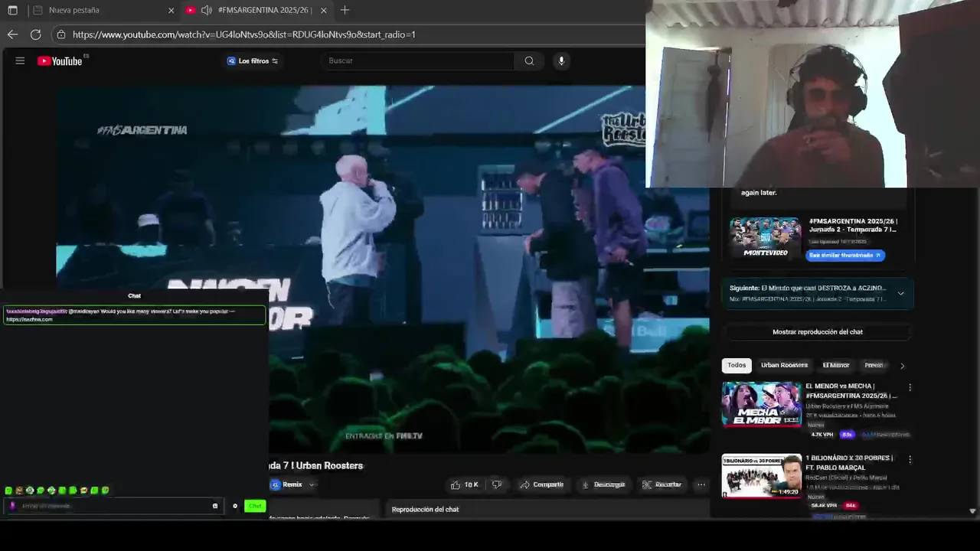The image size is (980, 551).
Task: Reload the page with the refresh icon
Action: click(x=35, y=34)
